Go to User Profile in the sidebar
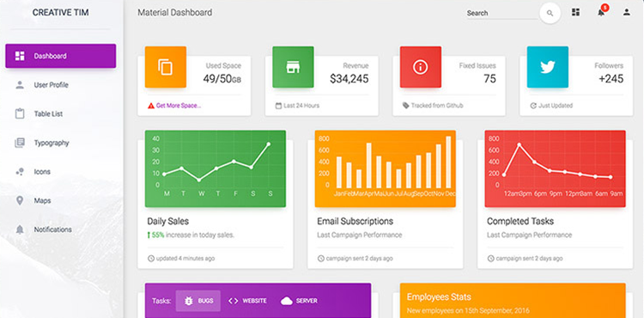This screenshot has width=644, height=318. pos(61,85)
